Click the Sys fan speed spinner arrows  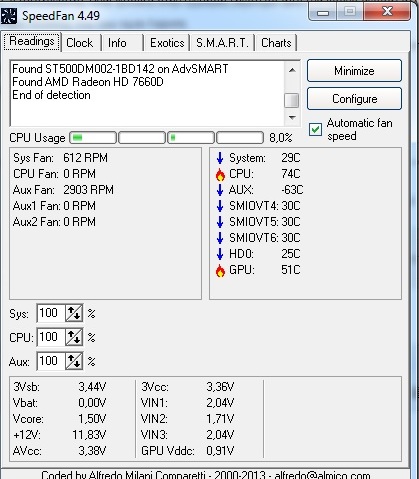click(x=74, y=313)
